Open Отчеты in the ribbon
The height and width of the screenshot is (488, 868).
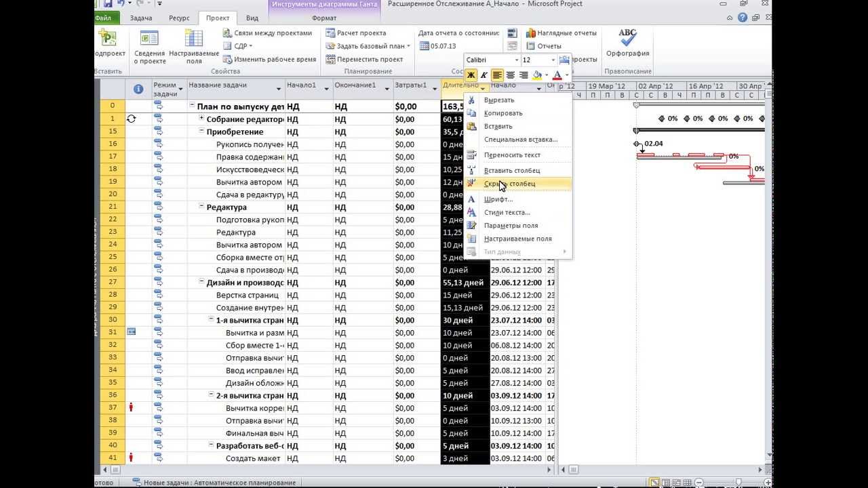543,46
